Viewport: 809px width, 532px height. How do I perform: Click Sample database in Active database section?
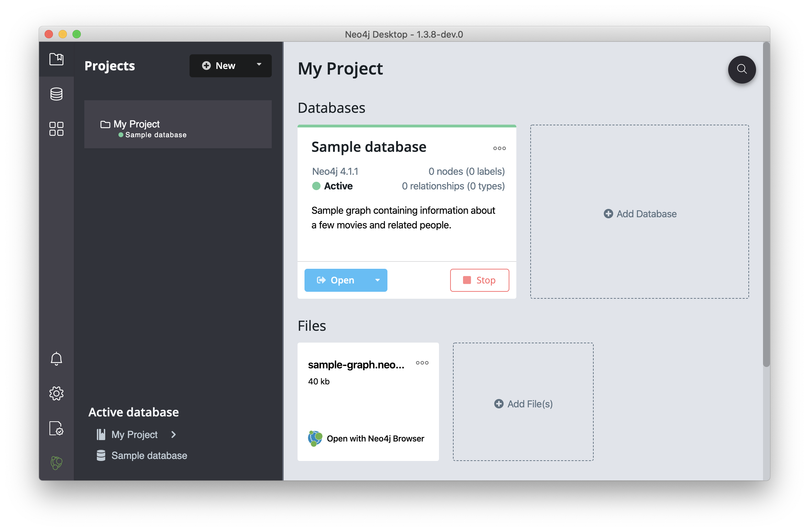coord(149,455)
